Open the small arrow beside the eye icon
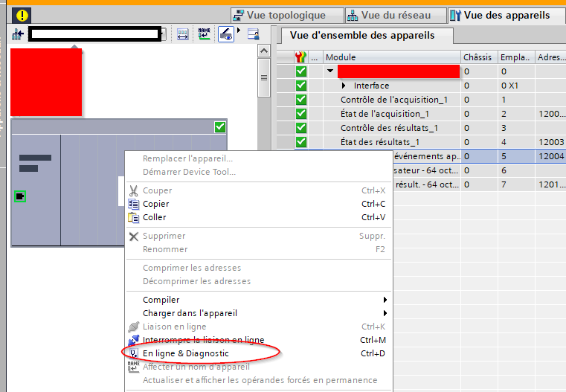This screenshot has height=392, width=566. (x=239, y=30)
